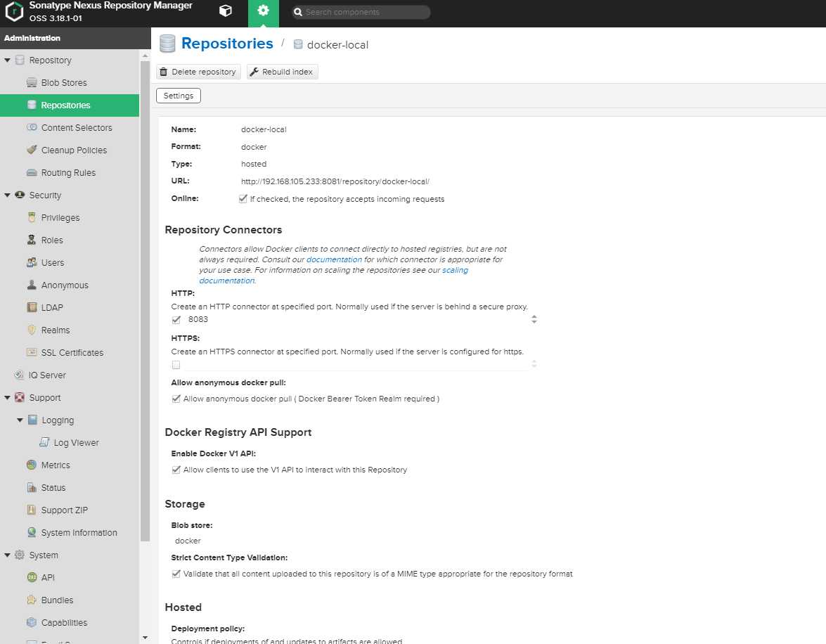826x644 pixels.
Task: Toggle the Online checkbox
Action: tap(243, 199)
